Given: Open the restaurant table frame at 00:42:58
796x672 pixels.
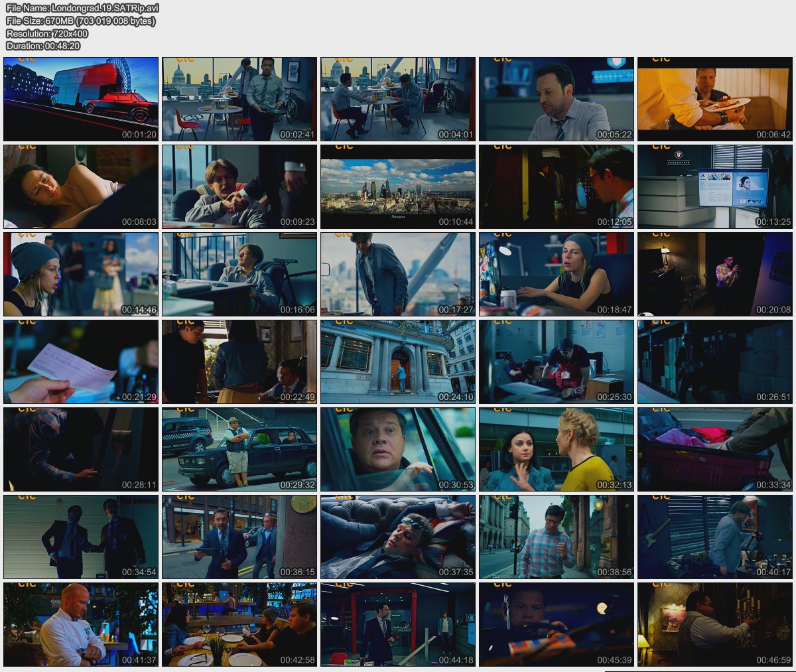Looking at the screenshot, I should (x=239, y=624).
